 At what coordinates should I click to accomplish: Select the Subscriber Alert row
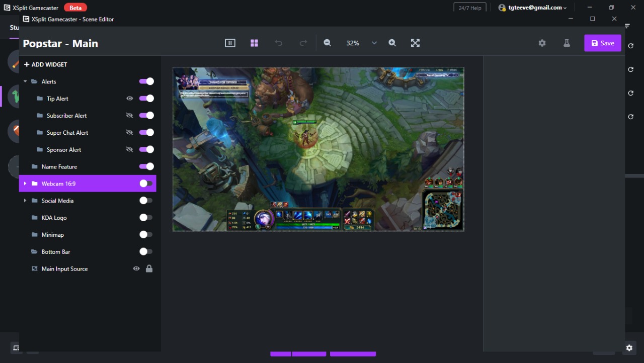pyautogui.click(x=88, y=116)
